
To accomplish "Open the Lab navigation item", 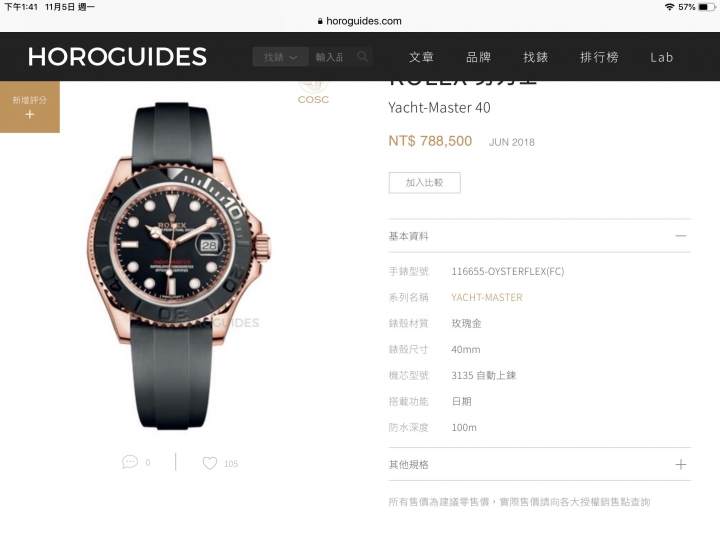I will click(x=662, y=57).
